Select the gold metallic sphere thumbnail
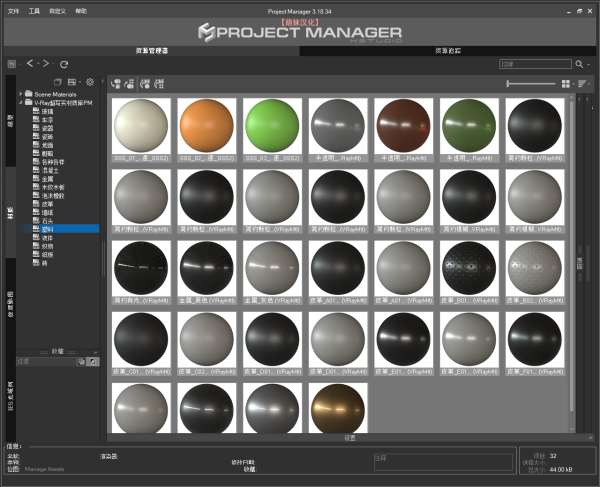This screenshot has width=600, height=487. tap(338, 408)
